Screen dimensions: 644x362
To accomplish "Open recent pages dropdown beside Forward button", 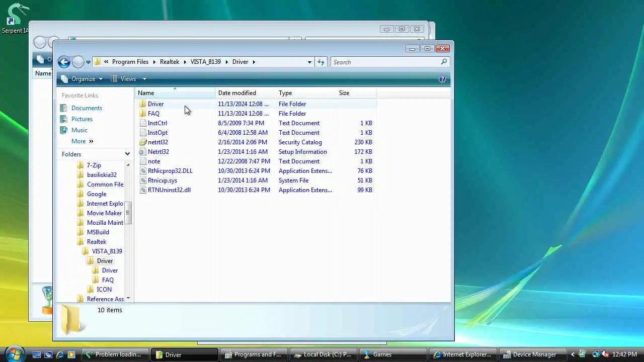I will point(88,62).
